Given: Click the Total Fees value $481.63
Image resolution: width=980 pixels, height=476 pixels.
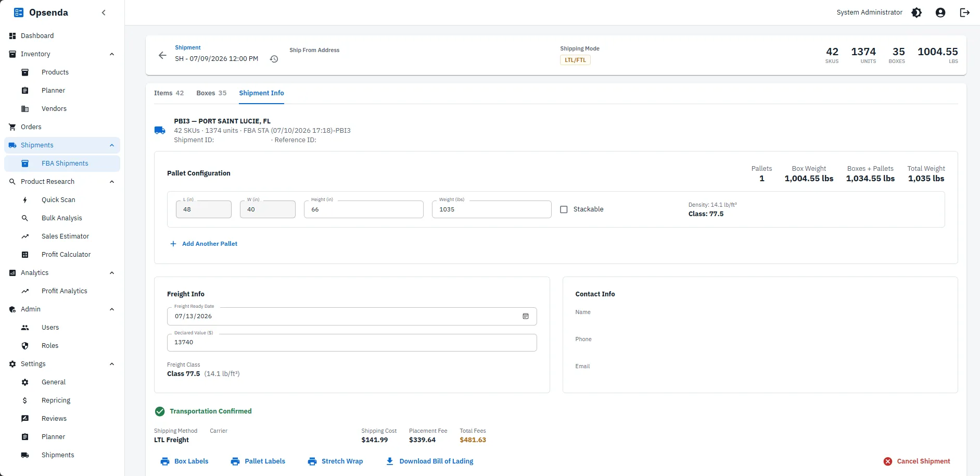Looking at the screenshot, I should [473, 440].
